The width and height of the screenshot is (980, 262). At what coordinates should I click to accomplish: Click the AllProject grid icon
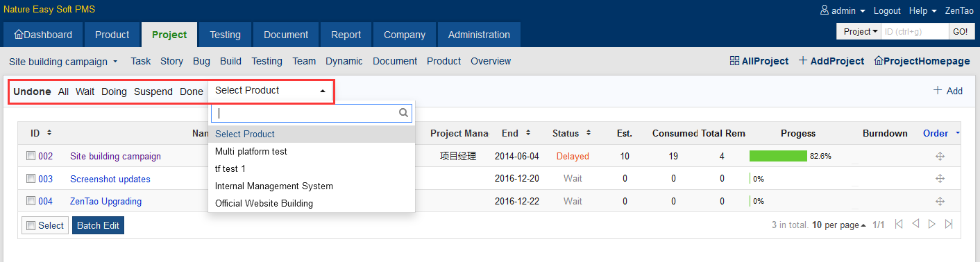[x=734, y=61]
